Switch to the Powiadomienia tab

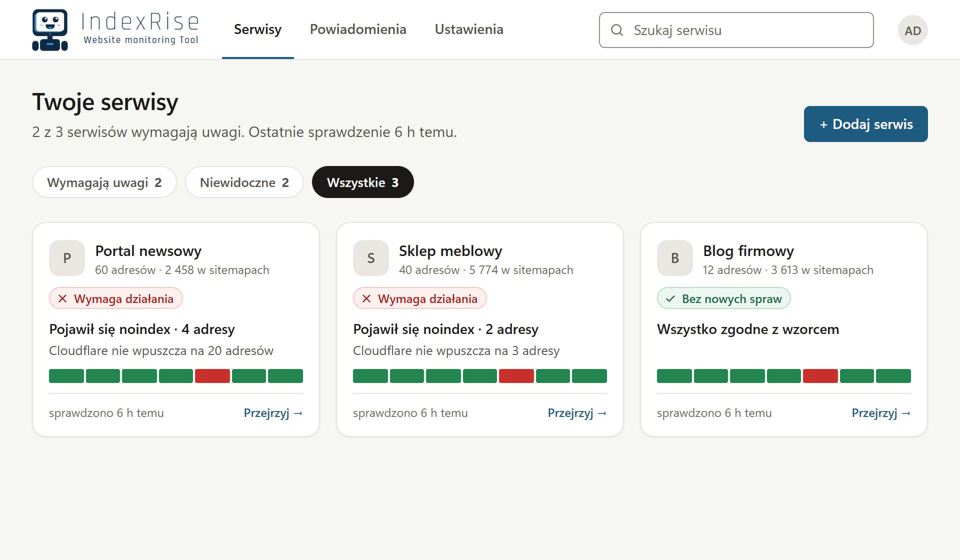pos(358,29)
